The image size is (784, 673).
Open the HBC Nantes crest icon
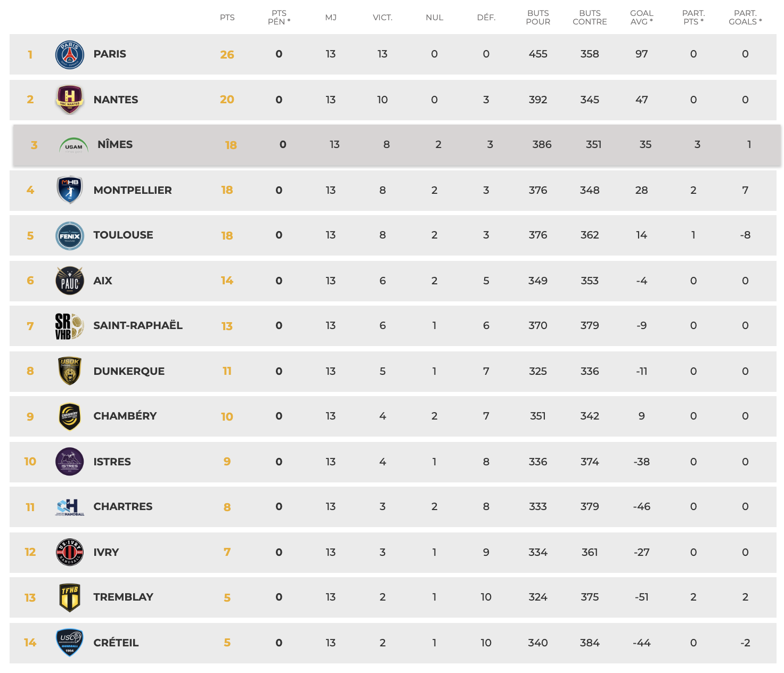point(70,100)
